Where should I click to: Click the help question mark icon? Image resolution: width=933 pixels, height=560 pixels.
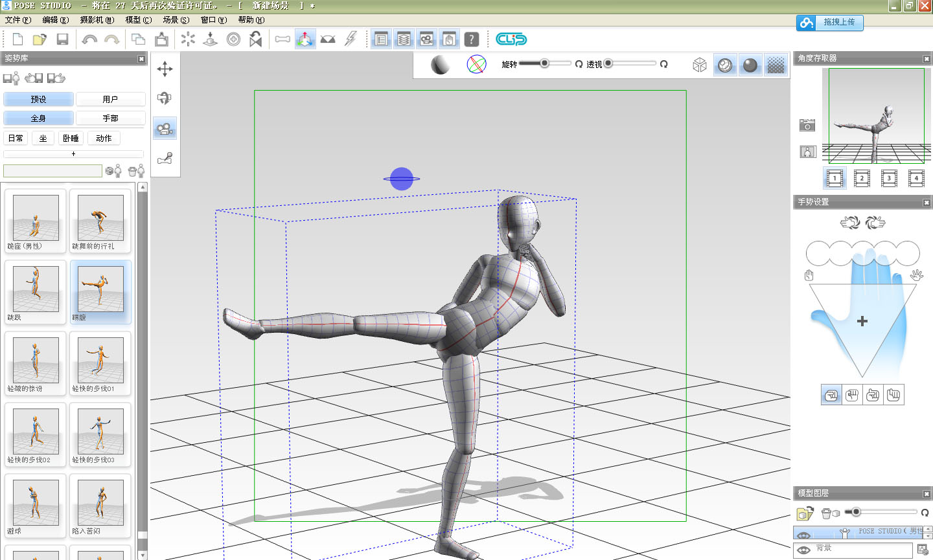point(472,39)
